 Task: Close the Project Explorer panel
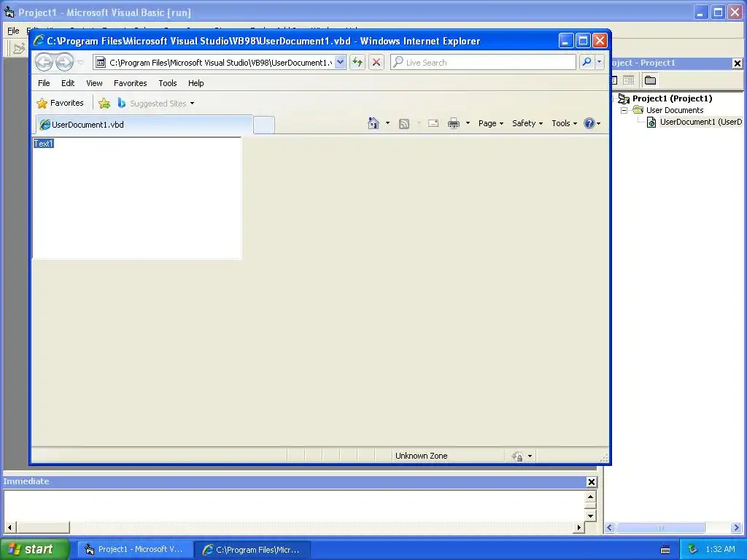pyautogui.click(x=737, y=63)
